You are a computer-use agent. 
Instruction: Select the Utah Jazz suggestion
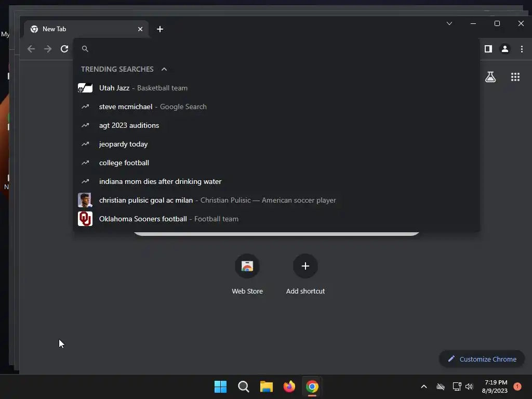276,88
